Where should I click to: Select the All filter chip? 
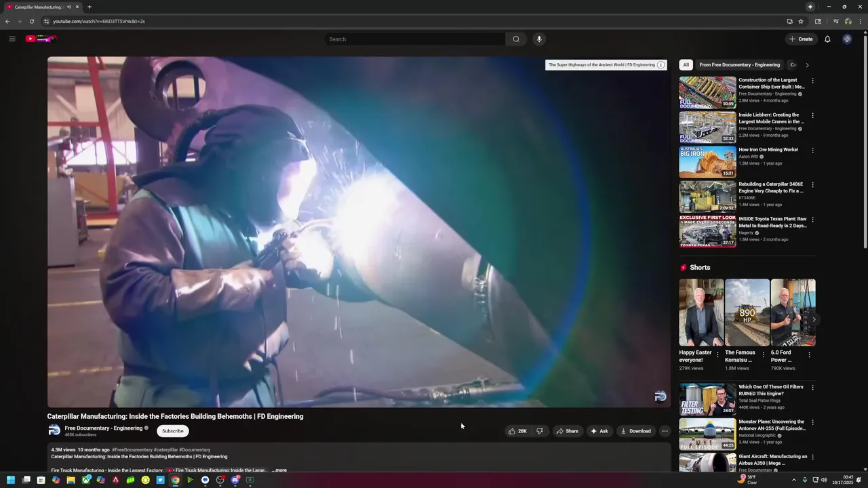click(686, 65)
